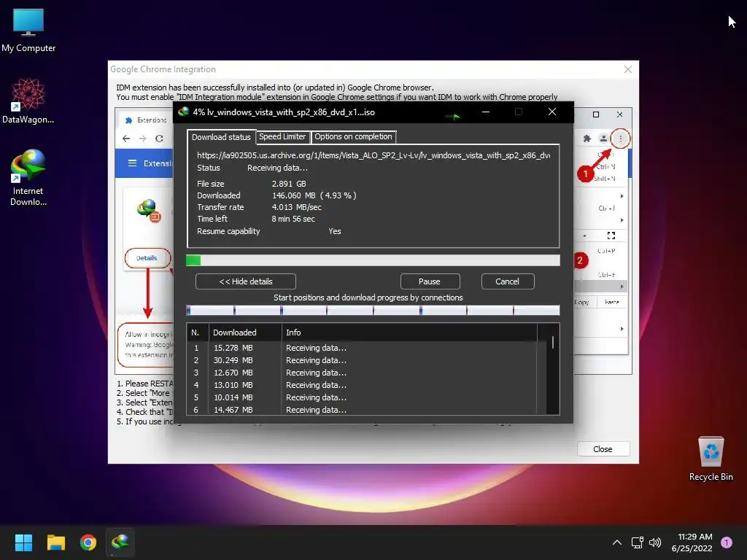The height and width of the screenshot is (560, 747).
Task: Open network status tray icon
Action: pos(637,542)
